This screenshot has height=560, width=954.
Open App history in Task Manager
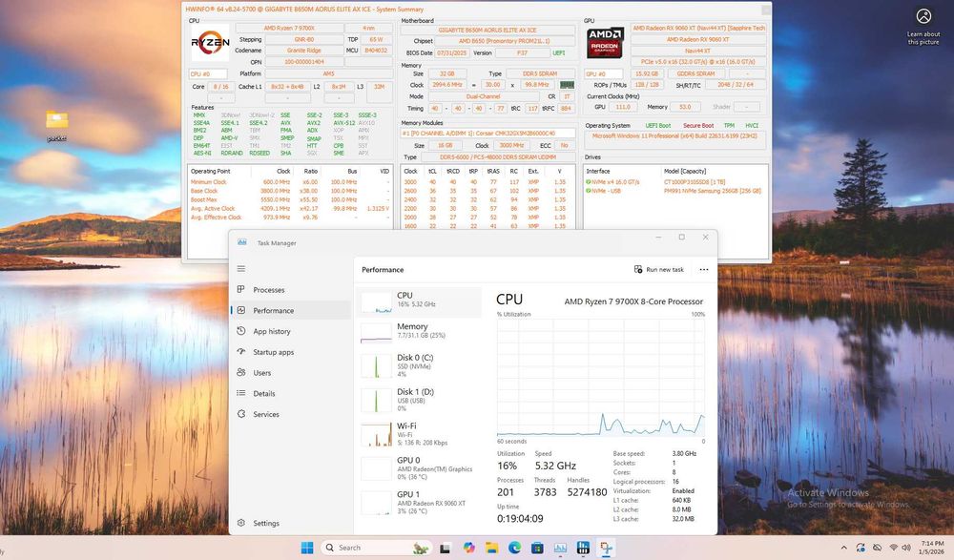click(291, 331)
